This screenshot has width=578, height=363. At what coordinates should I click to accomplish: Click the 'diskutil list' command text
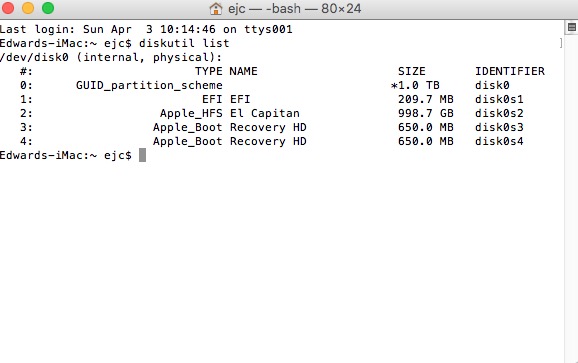[x=184, y=43]
